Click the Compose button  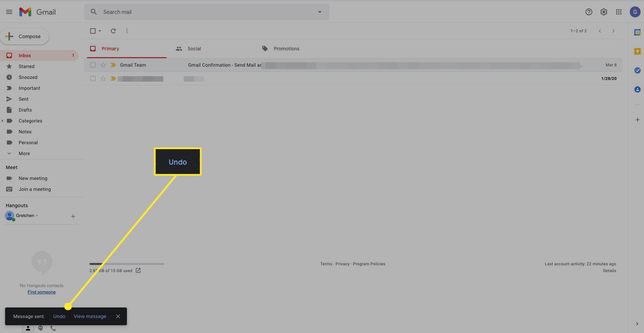click(x=24, y=36)
